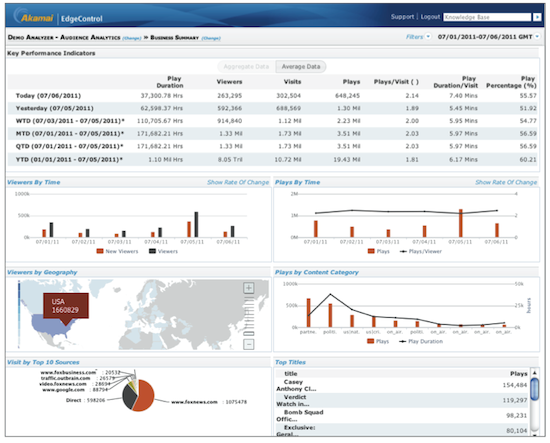Screen dimensions: 550x443
Task: Click the Play Duration legend marker
Action: tap(403, 341)
